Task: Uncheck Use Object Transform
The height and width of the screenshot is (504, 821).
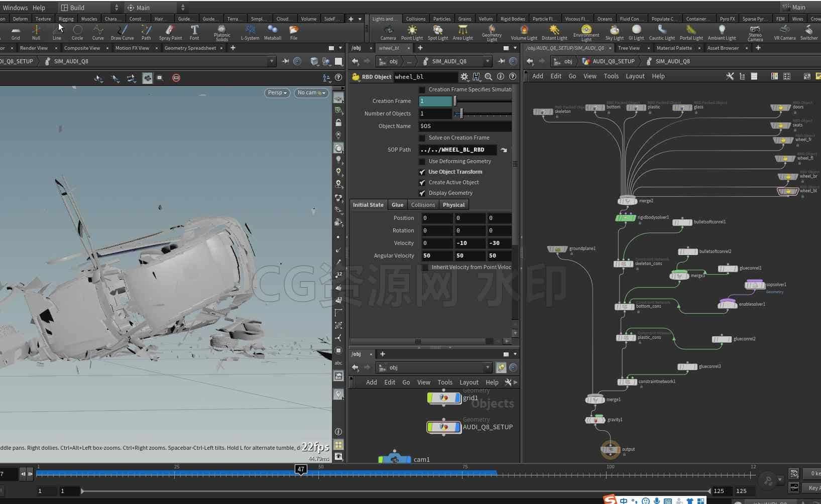Action: point(422,172)
